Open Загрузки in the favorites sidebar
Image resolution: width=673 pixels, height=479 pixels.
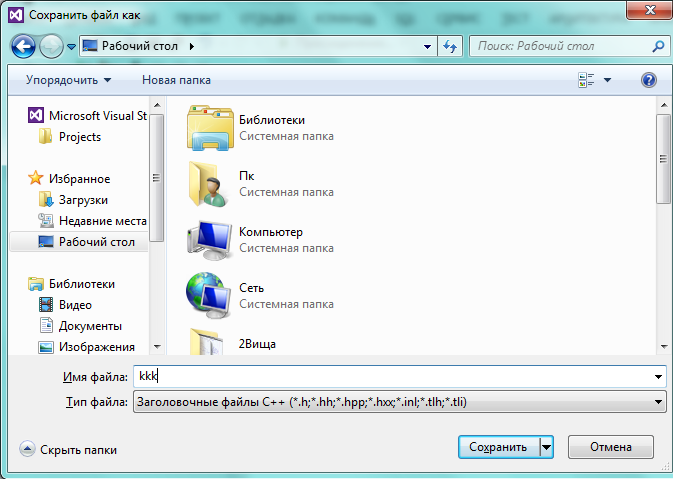coord(82,199)
